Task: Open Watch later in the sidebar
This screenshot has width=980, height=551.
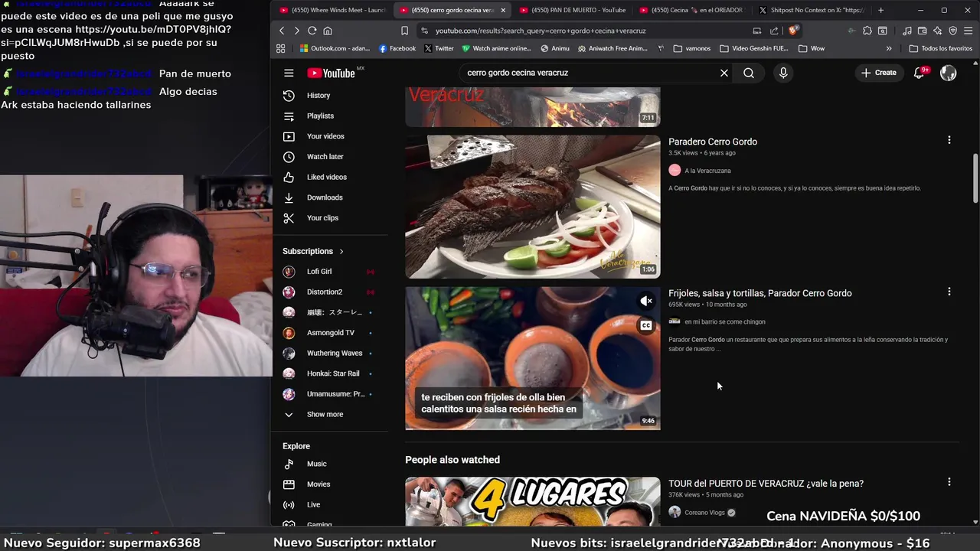Action: tap(325, 157)
